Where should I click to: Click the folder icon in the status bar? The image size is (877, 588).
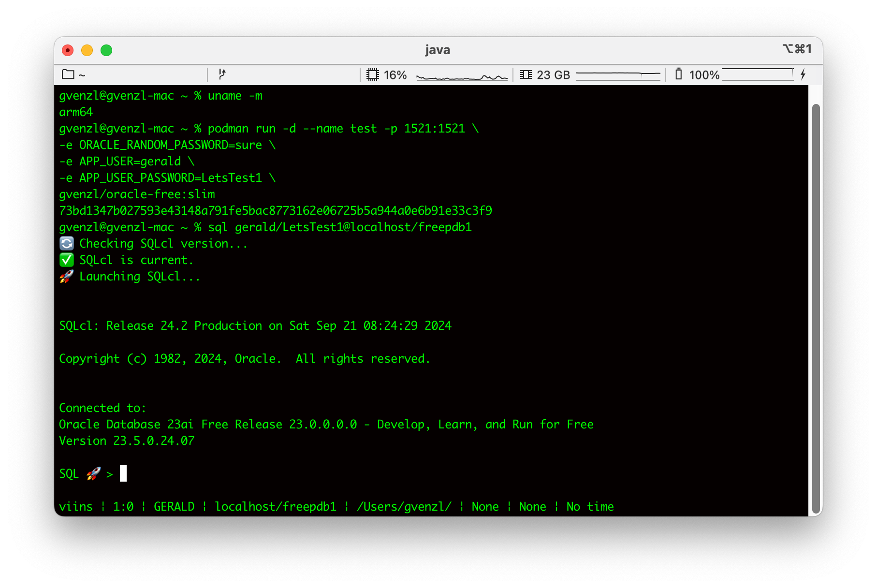click(x=68, y=74)
